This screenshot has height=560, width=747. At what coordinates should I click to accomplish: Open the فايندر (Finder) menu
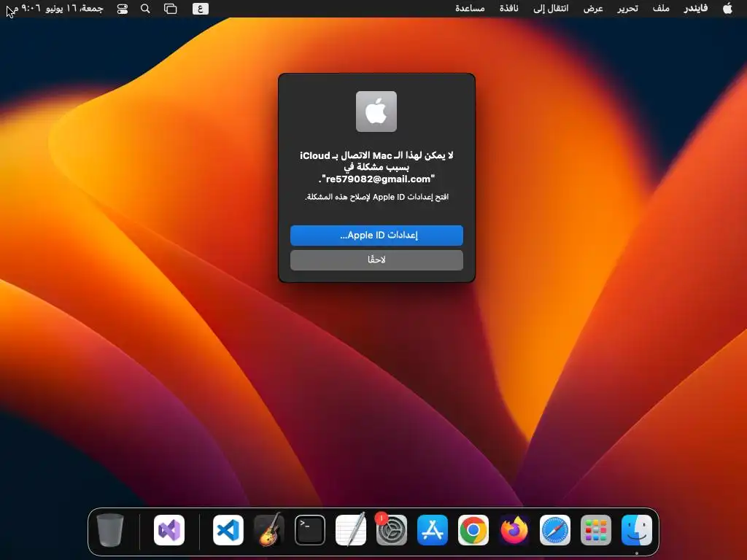pyautogui.click(x=695, y=9)
